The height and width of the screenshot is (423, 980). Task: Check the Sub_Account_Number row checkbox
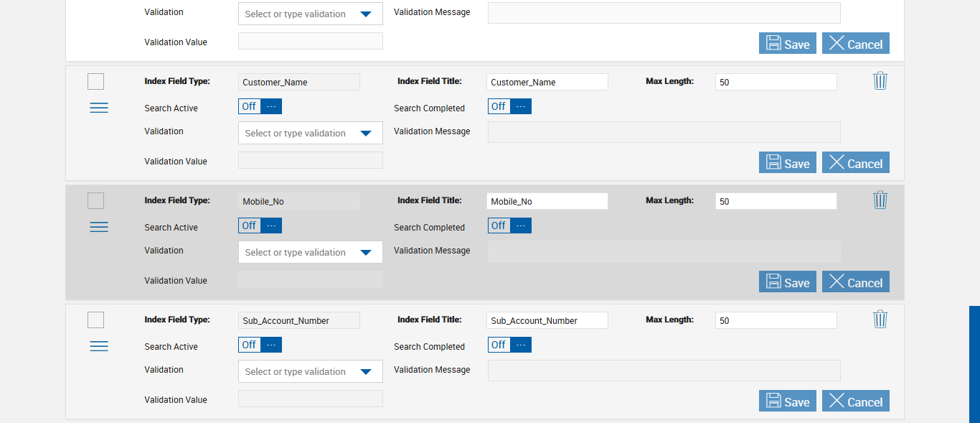click(95, 320)
